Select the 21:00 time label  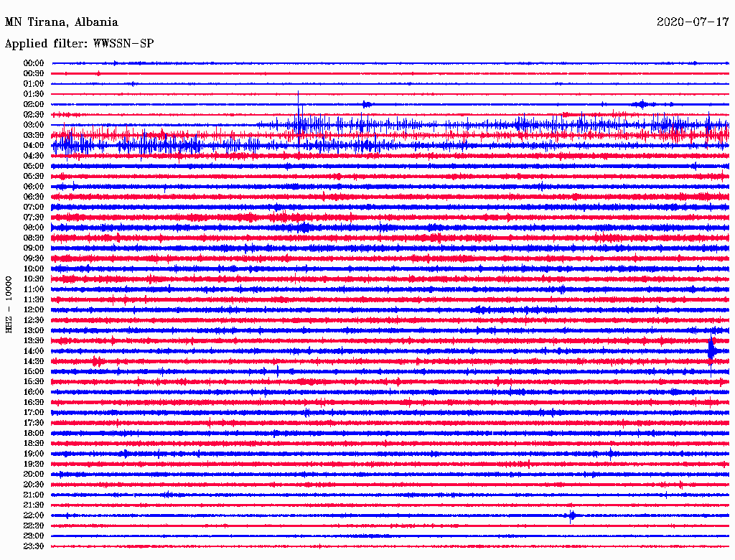pos(34,495)
